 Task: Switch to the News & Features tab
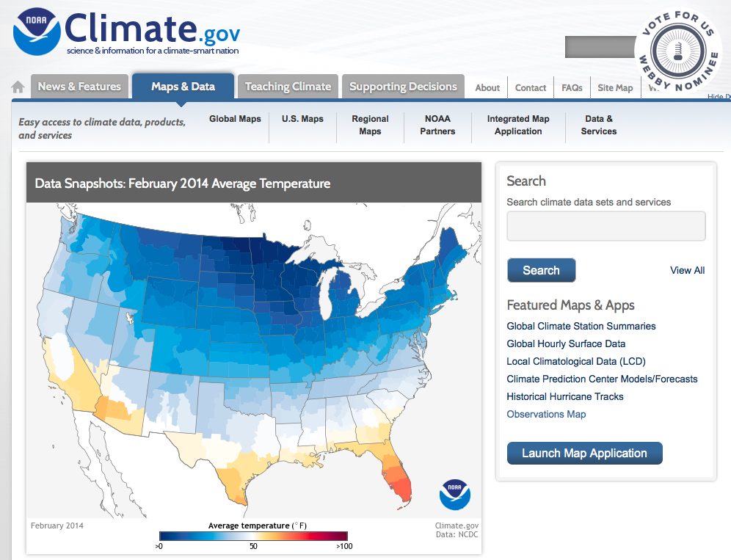(x=79, y=86)
